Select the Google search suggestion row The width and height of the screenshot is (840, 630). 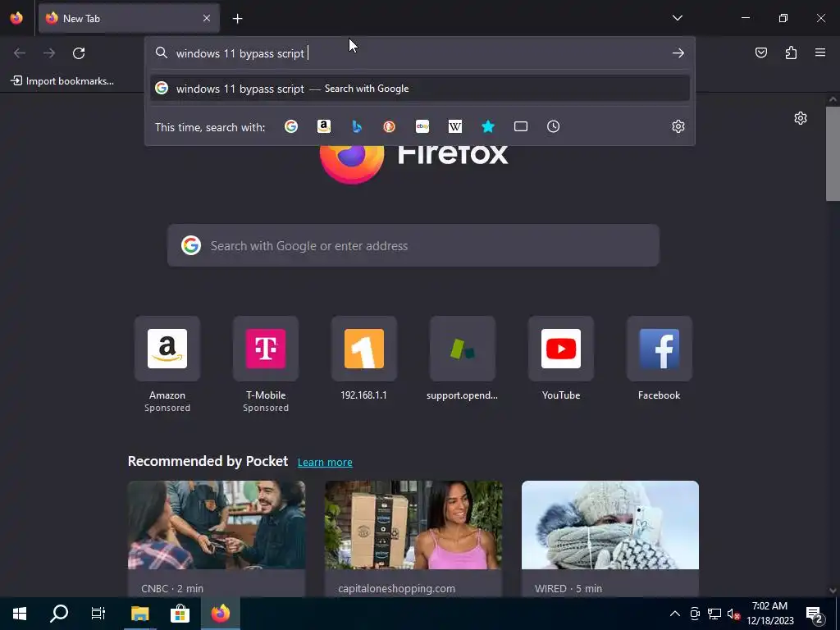click(x=420, y=89)
